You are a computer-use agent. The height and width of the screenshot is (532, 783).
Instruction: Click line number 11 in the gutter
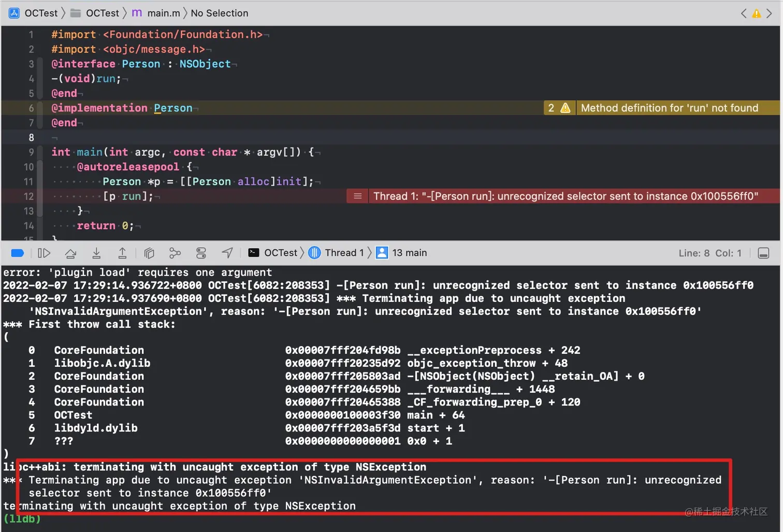tap(28, 181)
